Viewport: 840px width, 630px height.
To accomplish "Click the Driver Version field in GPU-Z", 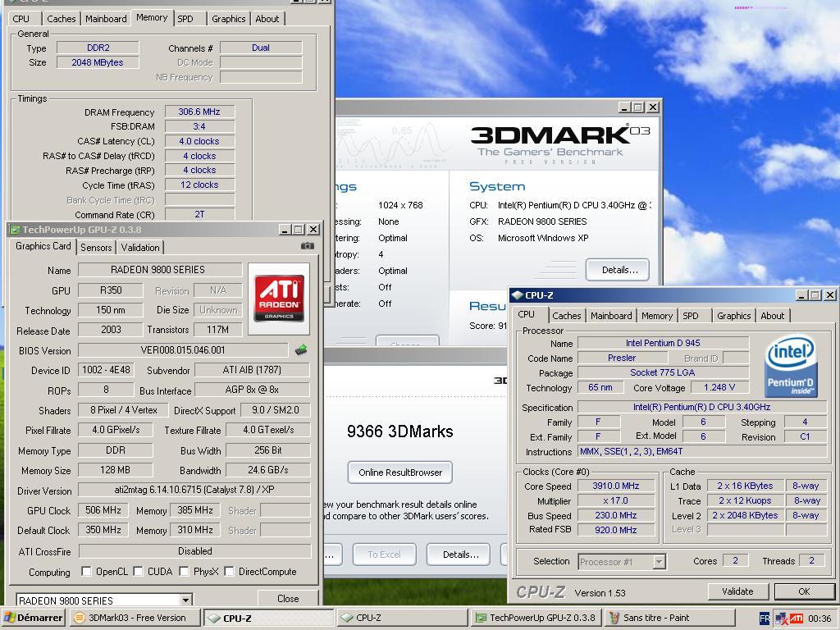I will [194, 490].
